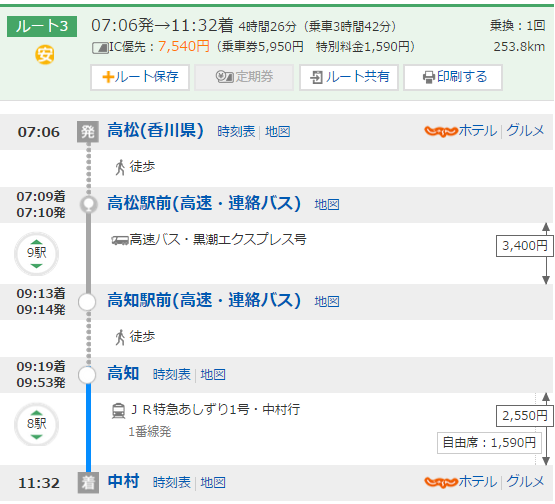Open 地図 for 高松駅前 bus stop

click(x=327, y=205)
